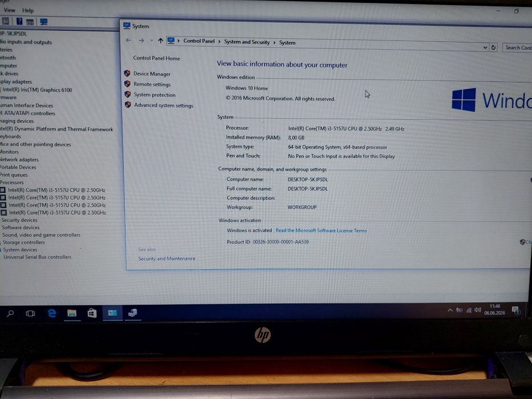532x399 pixels.
Task: Select Network adapters in Device Manager
Action: (x=19, y=160)
